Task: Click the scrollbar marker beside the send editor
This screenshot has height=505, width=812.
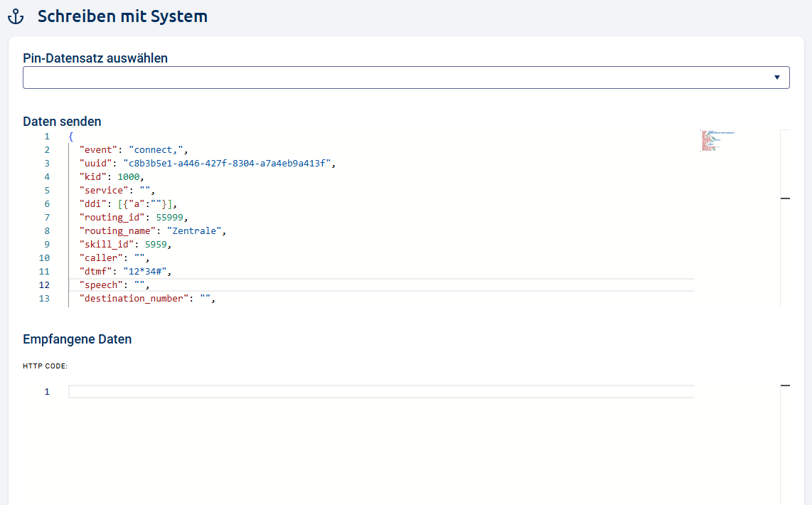Action: 785,199
